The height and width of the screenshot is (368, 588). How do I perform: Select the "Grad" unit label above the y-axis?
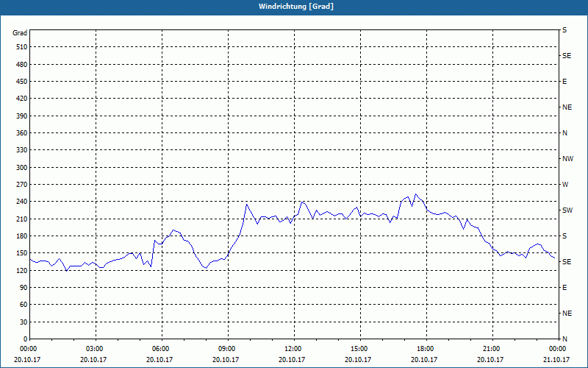20,33
